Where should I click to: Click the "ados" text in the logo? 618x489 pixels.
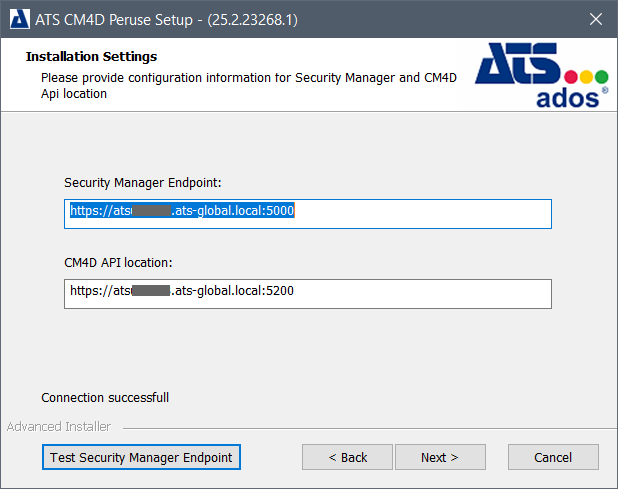567,97
